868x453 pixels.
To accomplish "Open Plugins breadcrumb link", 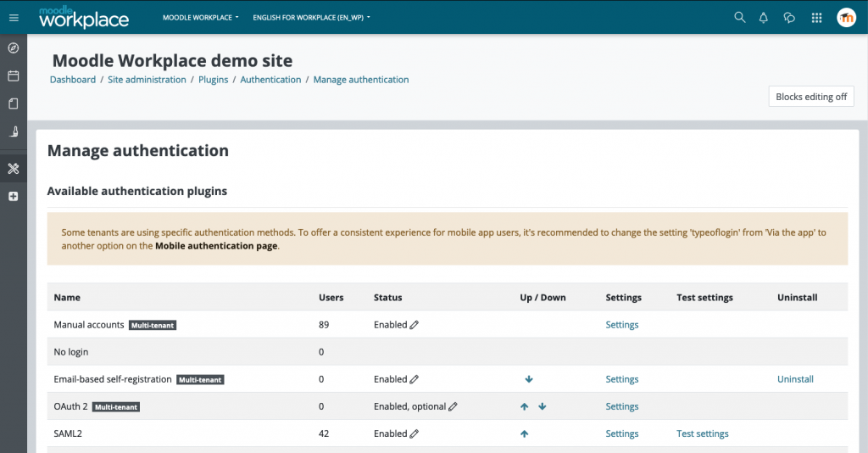I will click(x=213, y=80).
